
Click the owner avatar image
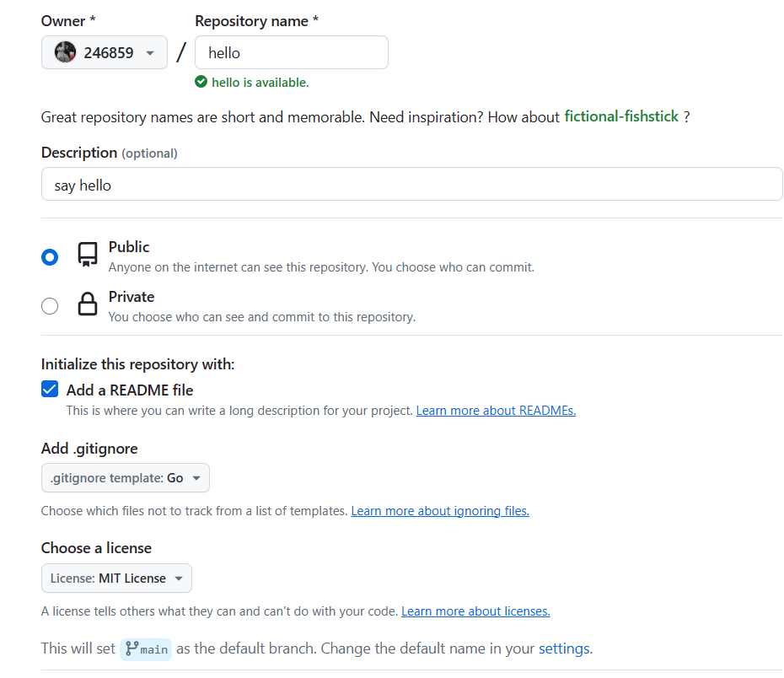[66, 52]
